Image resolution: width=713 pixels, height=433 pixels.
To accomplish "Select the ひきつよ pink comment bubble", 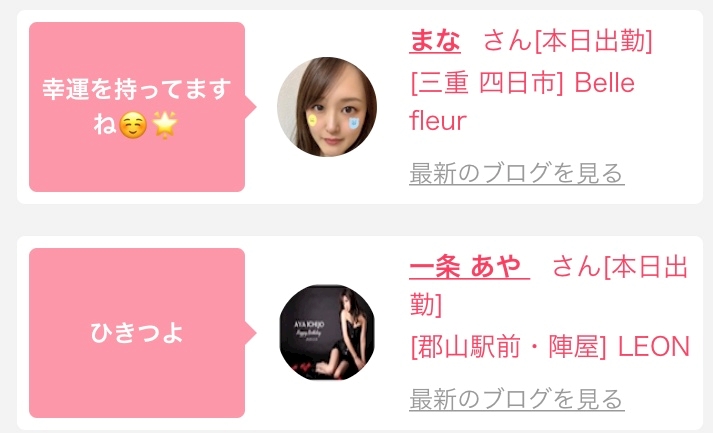I will 137,332.
